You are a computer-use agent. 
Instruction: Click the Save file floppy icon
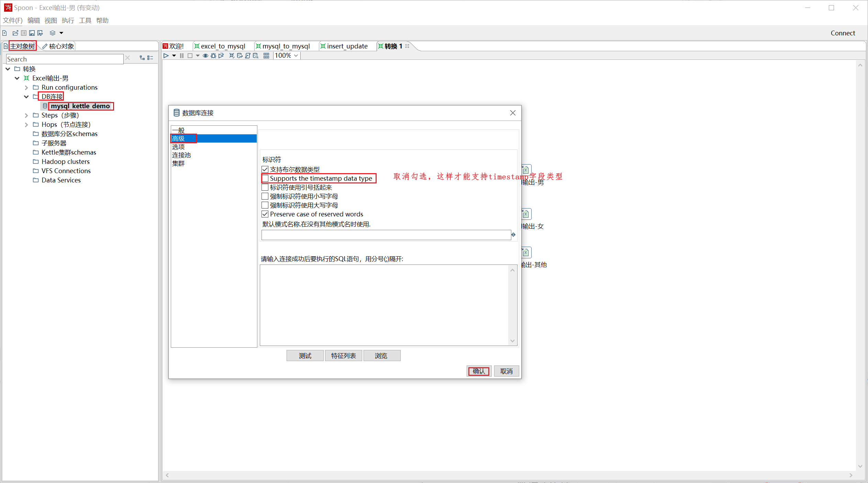pyautogui.click(x=32, y=33)
